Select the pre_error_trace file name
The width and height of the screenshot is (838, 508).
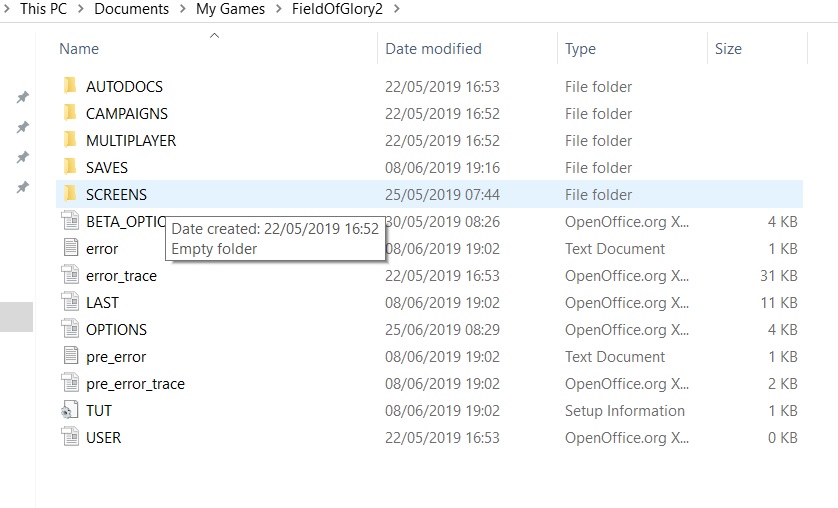(135, 384)
